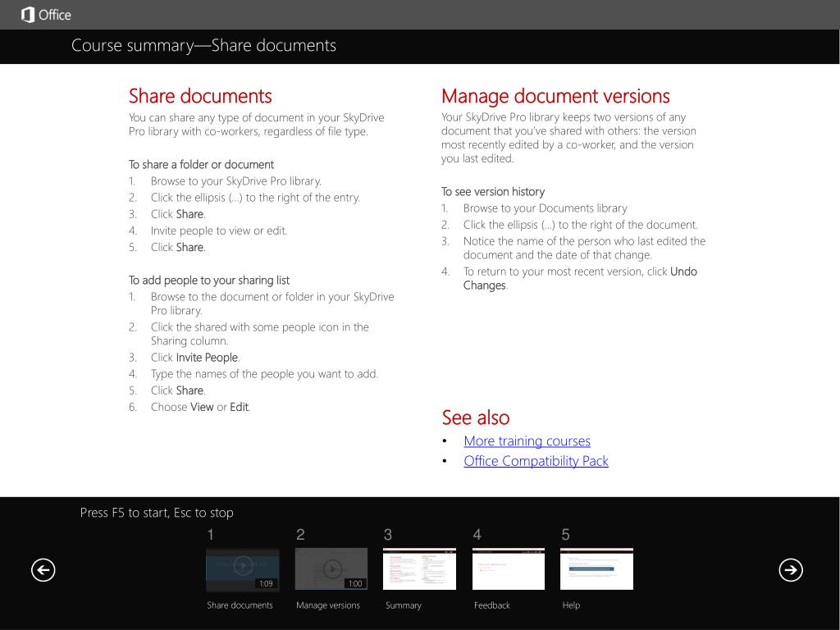Screen dimensions: 840x630
Task: Click 'To share a folder or document' subheading
Action: point(202,164)
